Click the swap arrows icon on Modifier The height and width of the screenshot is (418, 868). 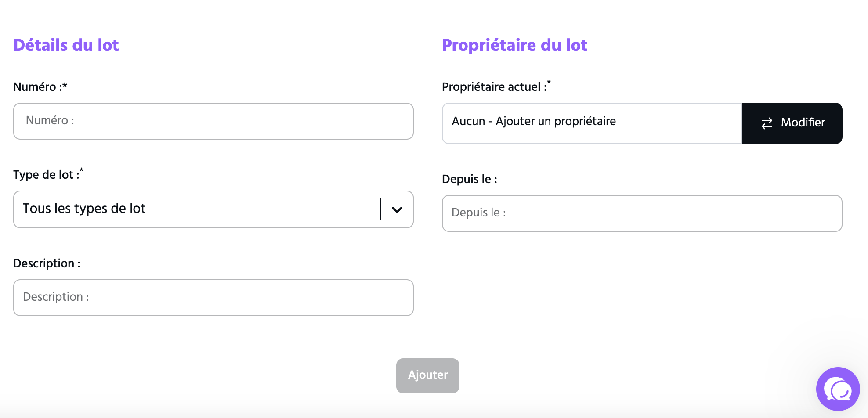click(767, 123)
